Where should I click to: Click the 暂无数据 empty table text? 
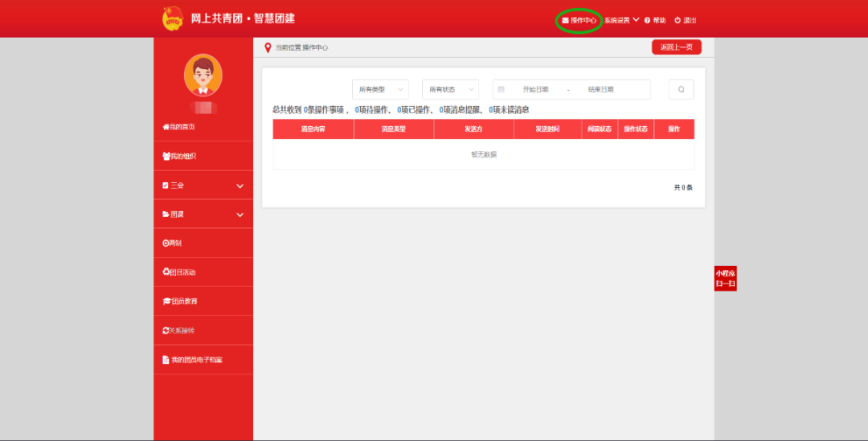(x=484, y=155)
